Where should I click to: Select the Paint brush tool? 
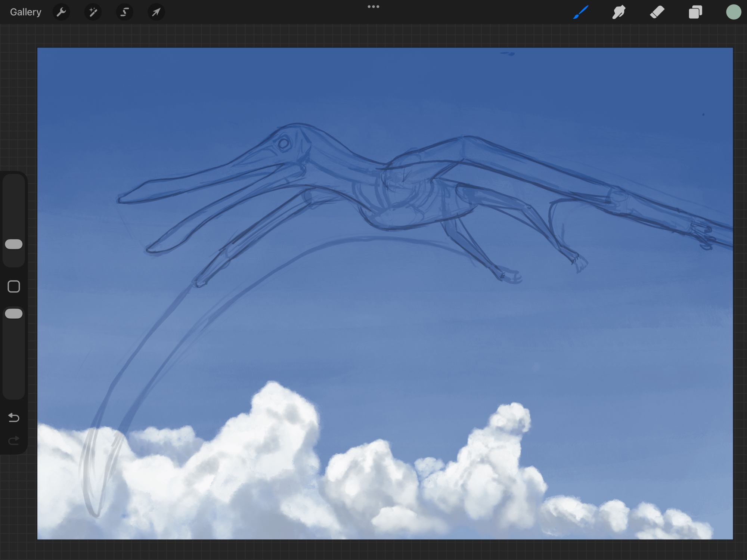(581, 12)
